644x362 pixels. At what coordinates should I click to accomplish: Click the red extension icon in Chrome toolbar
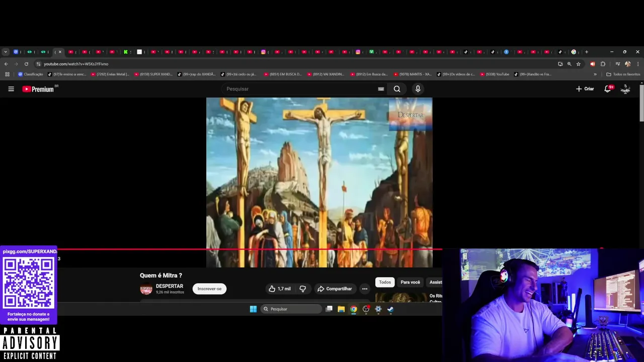click(x=593, y=64)
